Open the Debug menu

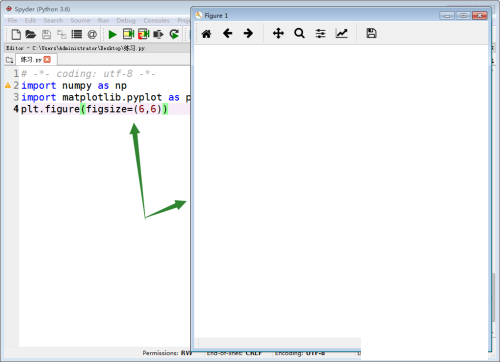tap(126, 21)
